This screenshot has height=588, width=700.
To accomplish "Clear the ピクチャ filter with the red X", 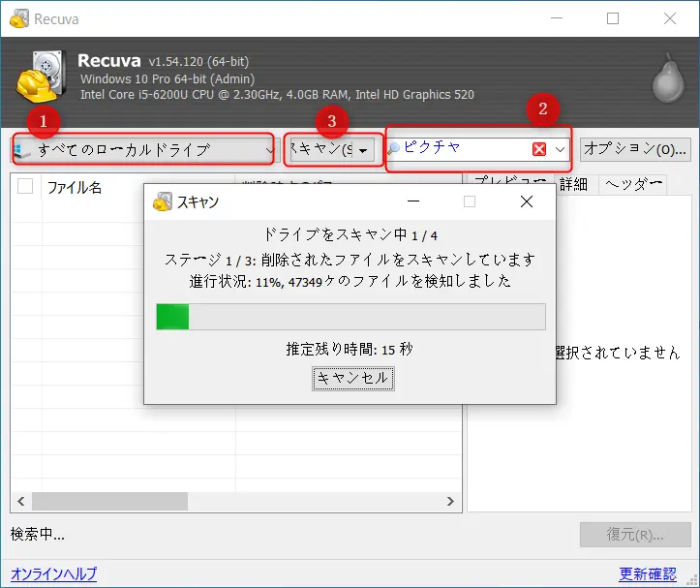I will point(539,149).
